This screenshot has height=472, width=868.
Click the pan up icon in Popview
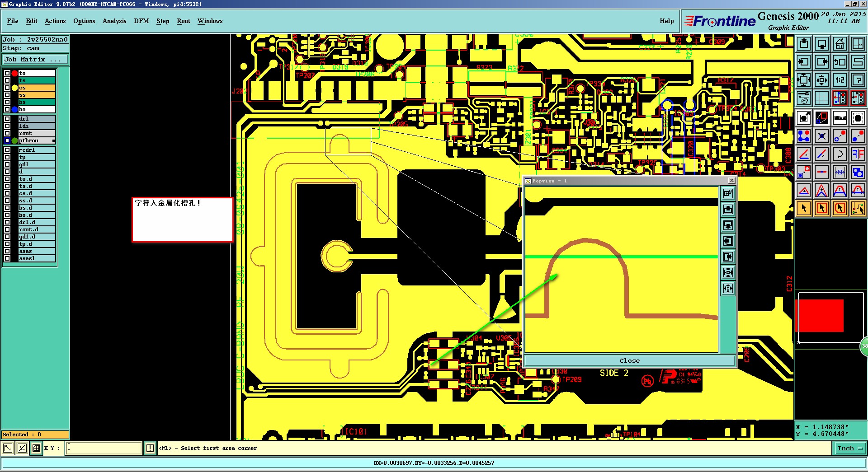click(x=728, y=210)
